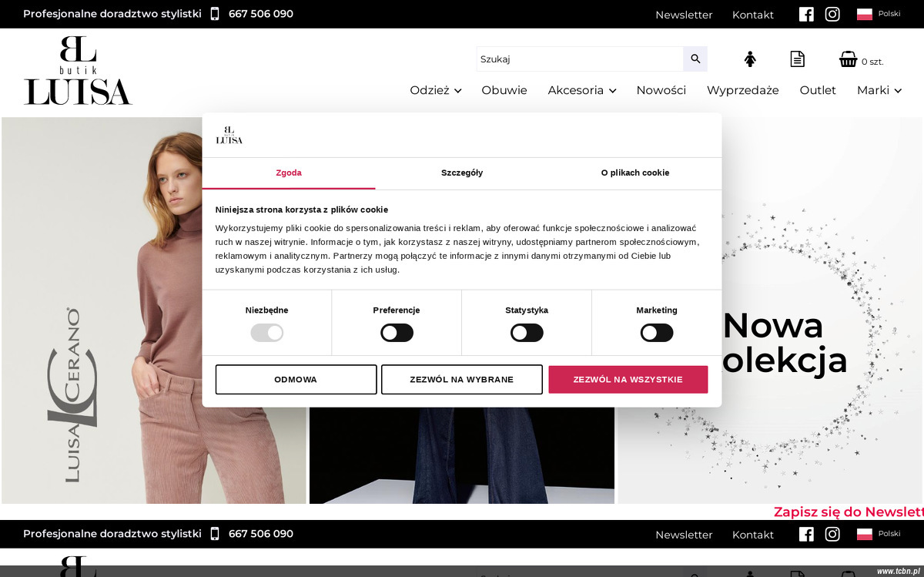
Task: Click phone icon in lower black bar
Action: 215,534
